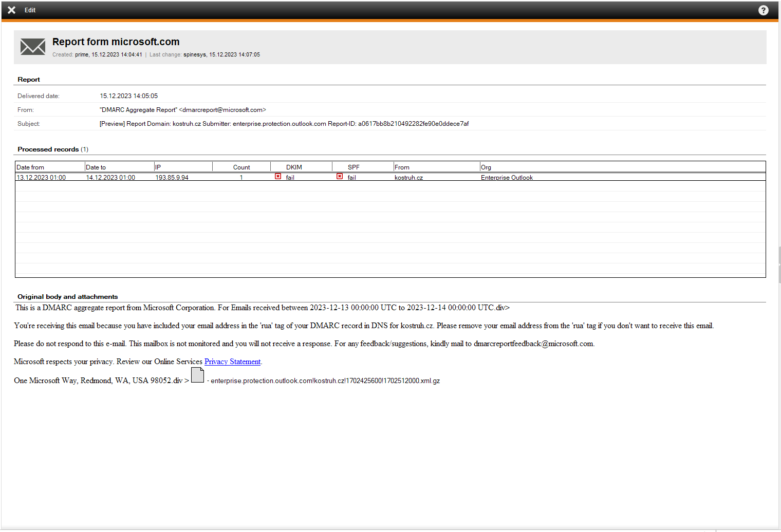Click the Processed records section heading
The image size is (781, 532).
click(x=53, y=149)
